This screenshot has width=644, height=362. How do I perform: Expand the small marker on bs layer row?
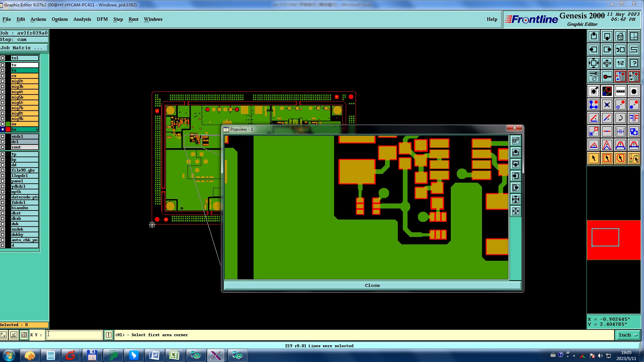[x=37, y=129]
